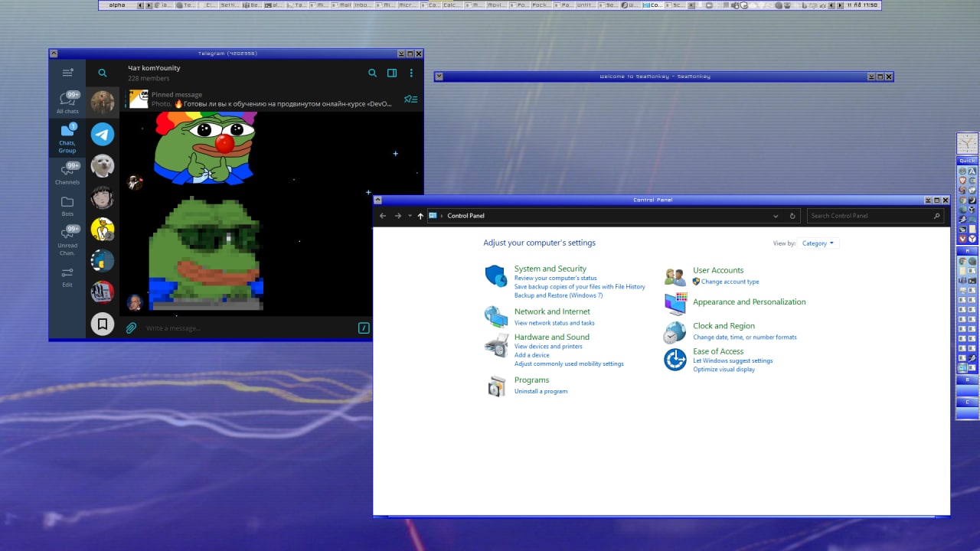The image size is (980, 551).
Task: Click the clown Pepe sticker
Action: (205, 148)
